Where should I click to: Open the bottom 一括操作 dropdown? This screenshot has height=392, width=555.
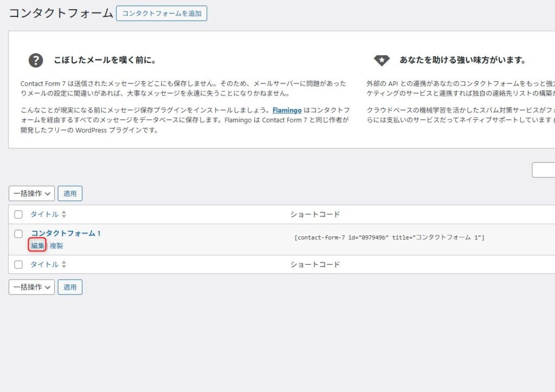(31, 287)
